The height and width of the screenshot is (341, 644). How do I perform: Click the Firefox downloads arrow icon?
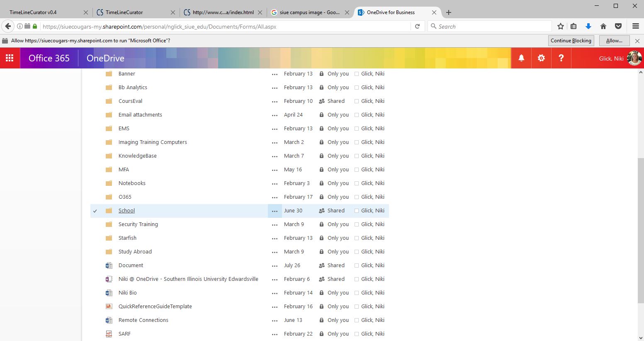click(588, 27)
